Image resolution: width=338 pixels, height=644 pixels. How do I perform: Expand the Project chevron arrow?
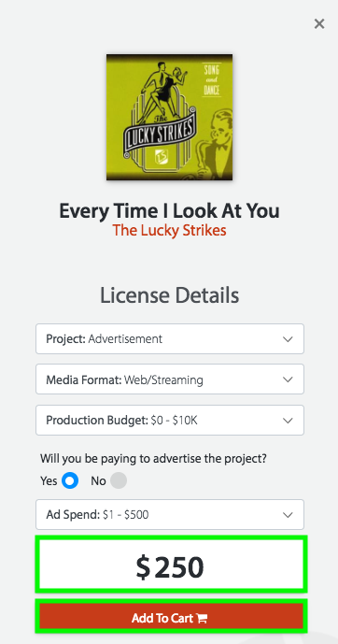[x=288, y=339]
